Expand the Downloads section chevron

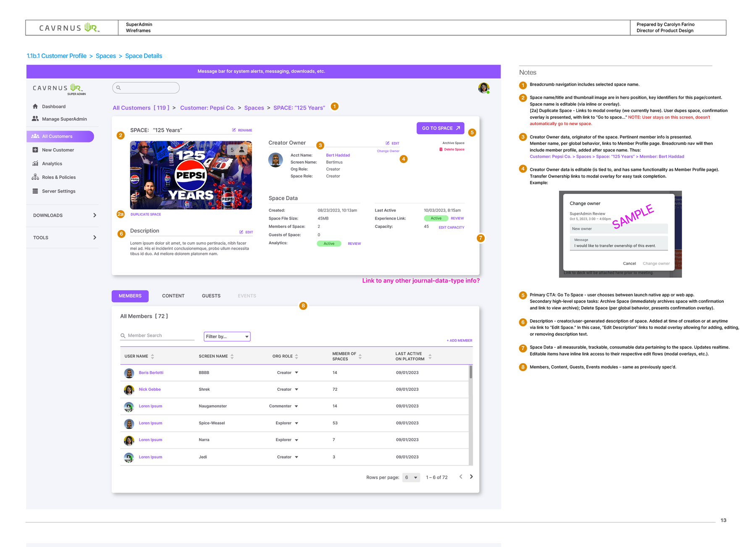point(94,215)
